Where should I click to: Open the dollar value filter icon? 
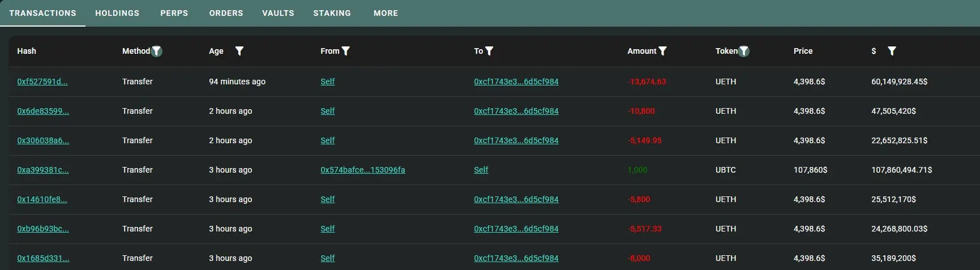(892, 51)
